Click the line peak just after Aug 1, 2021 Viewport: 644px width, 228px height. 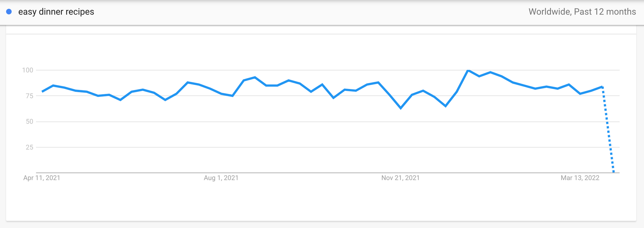pyautogui.click(x=255, y=77)
